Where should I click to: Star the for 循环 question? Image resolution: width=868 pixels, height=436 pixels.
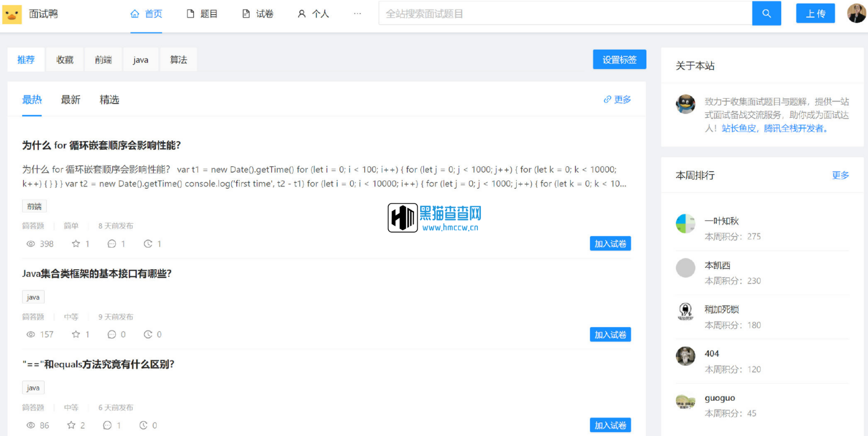76,244
